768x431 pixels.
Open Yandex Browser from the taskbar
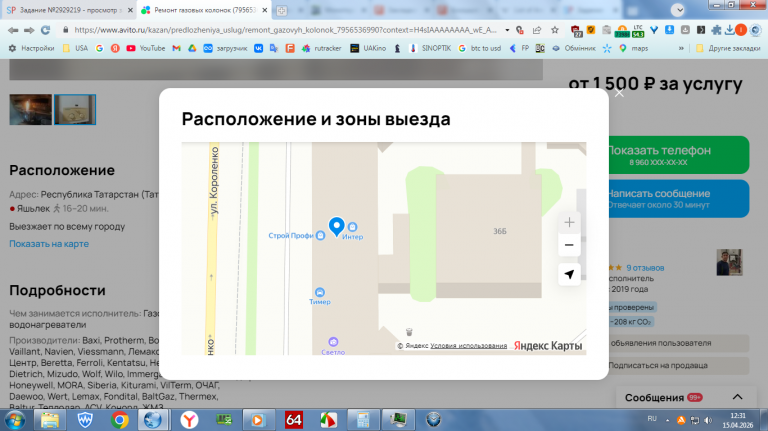point(189,420)
